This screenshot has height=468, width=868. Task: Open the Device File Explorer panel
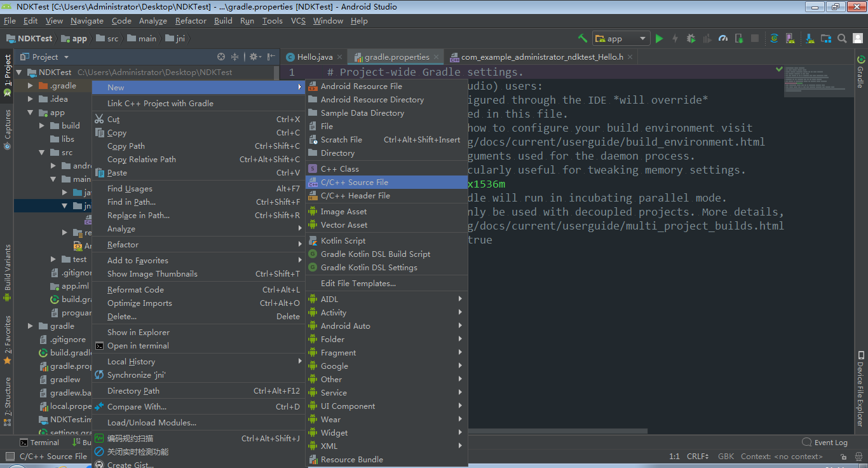[x=860, y=389]
